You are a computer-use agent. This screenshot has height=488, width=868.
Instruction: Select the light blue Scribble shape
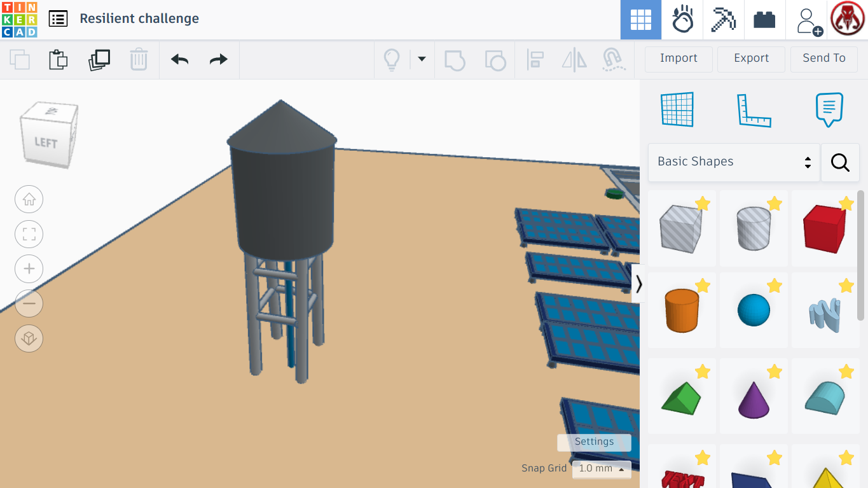point(825,310)
